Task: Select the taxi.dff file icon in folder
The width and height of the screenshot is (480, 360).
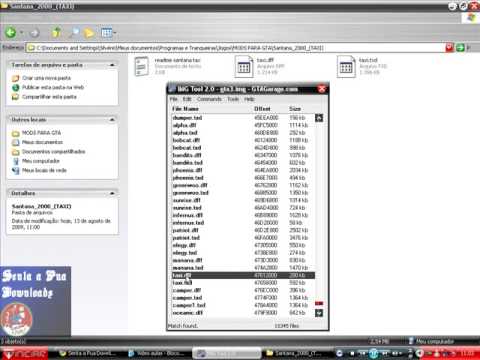Action: click(244, 67)
